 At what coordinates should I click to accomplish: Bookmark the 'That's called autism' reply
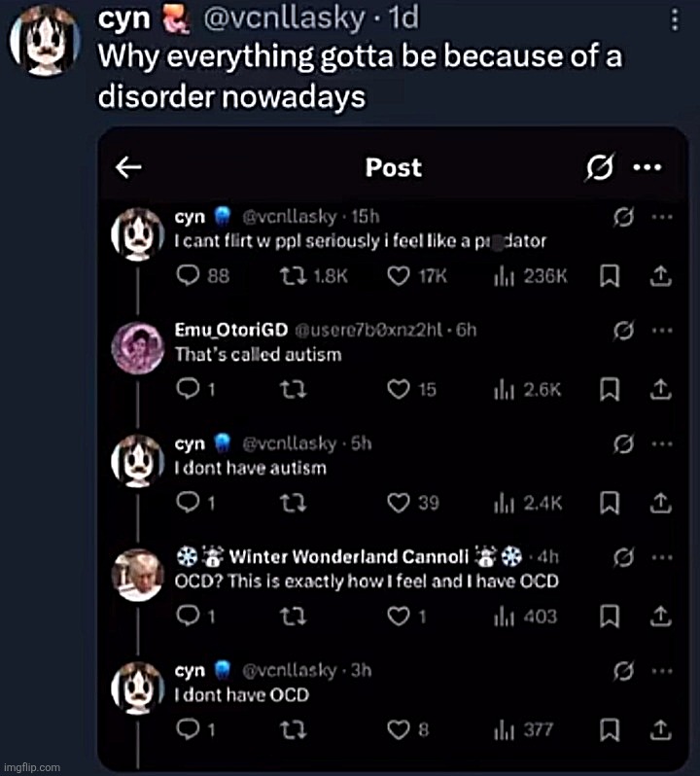pos(610,390)
